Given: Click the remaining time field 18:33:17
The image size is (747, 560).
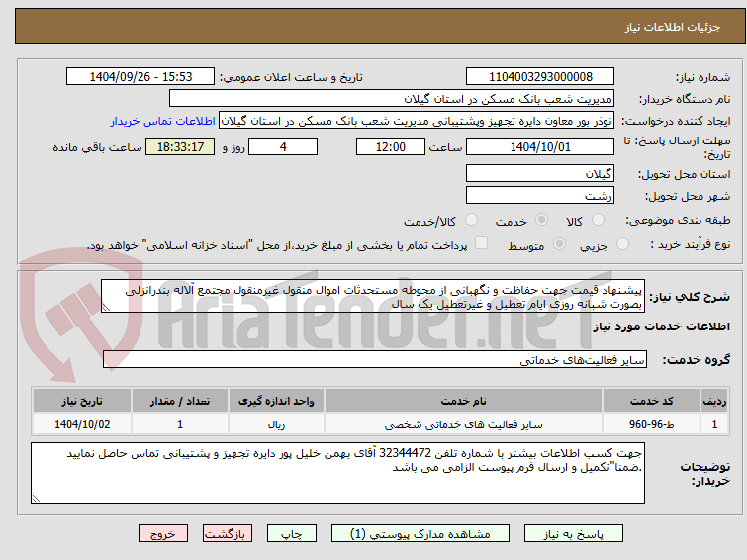Looking at the screenshot, I should pos(180,146).
